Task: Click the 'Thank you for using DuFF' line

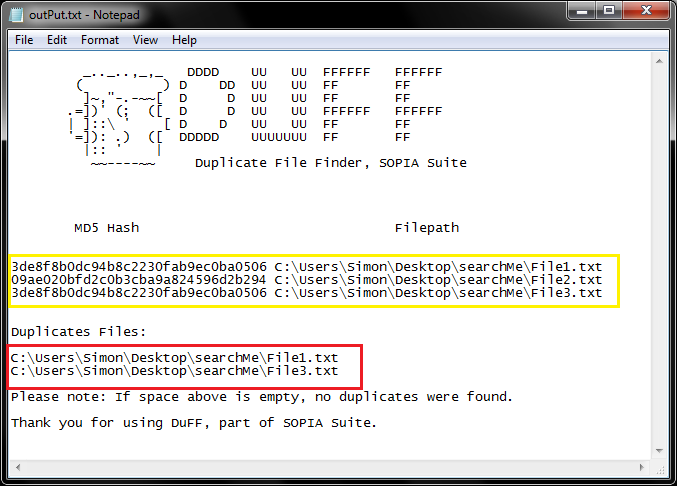Action: point(194,423)
